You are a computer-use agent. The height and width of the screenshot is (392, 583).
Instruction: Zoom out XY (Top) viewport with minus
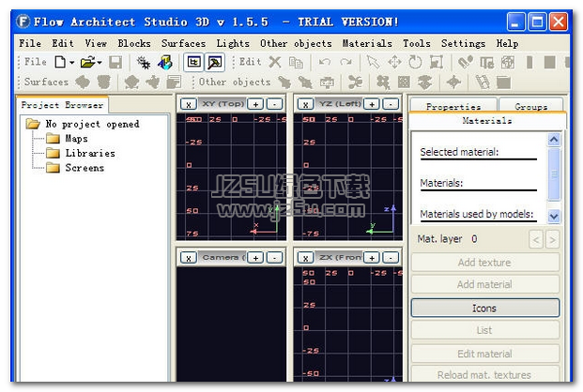coord(275,104)
